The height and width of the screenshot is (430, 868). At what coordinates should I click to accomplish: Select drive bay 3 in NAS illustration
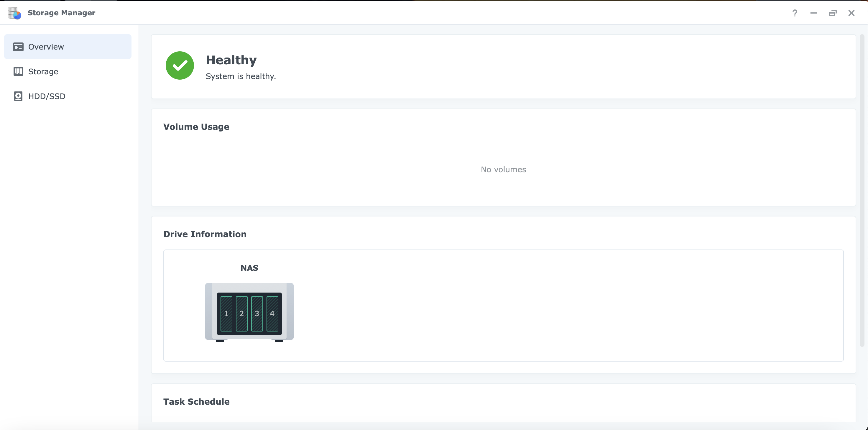[257, 313]
